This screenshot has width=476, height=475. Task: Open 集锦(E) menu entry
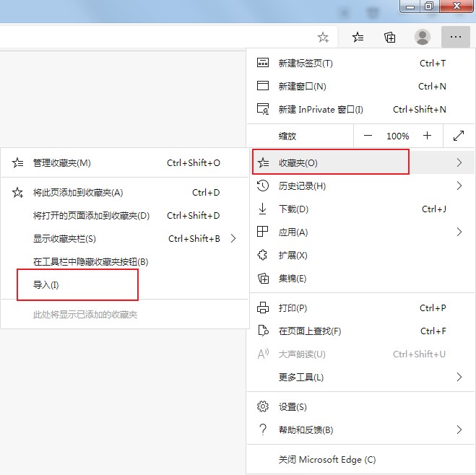click(360, 278)
